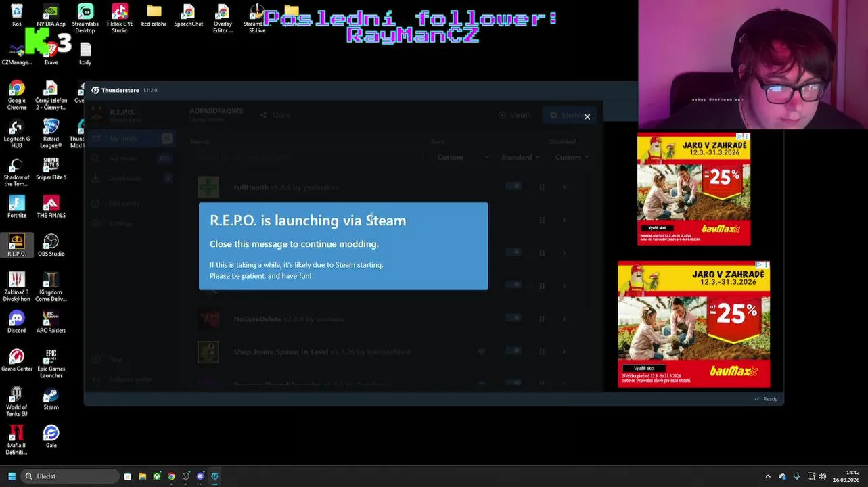The width and height of the screenshot is (868, 487).
Task: Select the kody text file icon
Action: [x=85, y=53]
